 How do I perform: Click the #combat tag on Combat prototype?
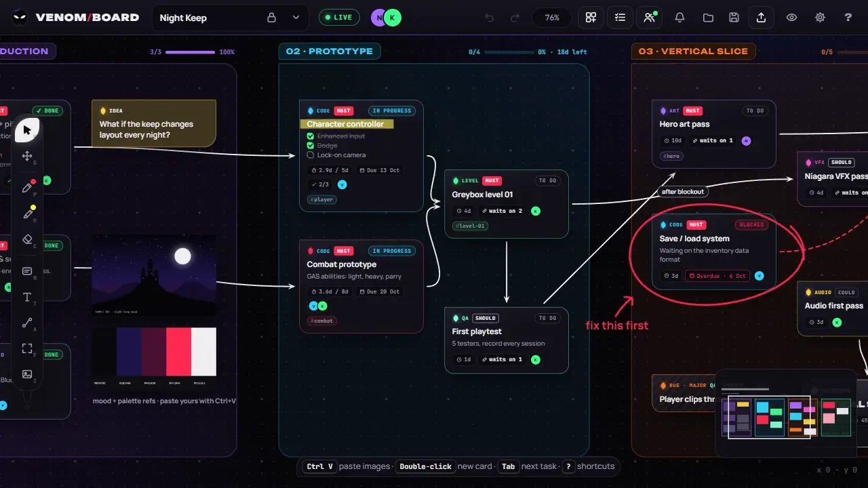pos(322,321)
